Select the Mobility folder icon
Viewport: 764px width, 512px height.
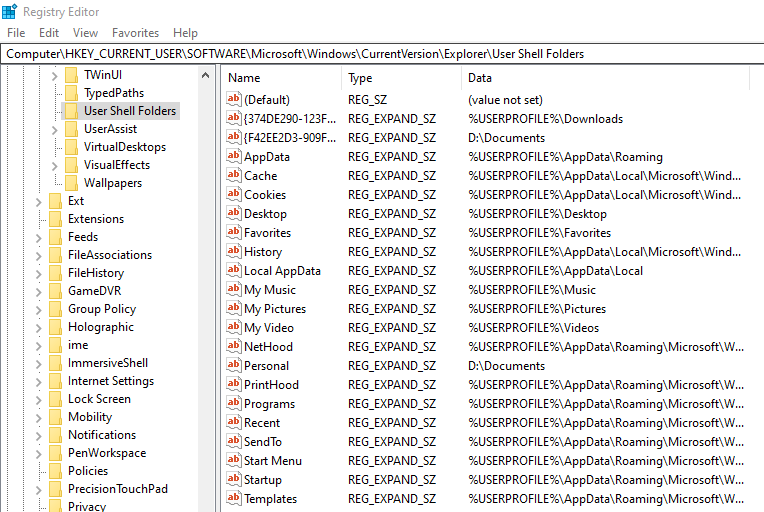click(x=55, y=417)
